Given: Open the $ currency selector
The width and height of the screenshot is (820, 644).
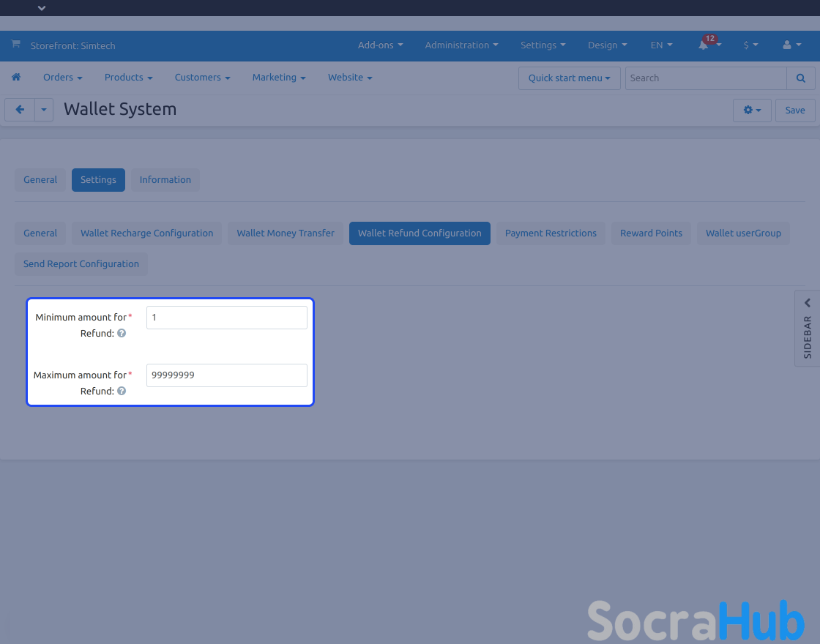Looking at the screenshot, I should point(750,45).
